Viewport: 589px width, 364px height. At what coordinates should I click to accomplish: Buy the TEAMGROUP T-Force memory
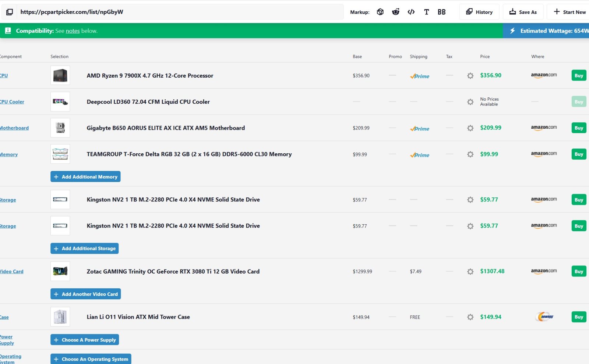coord(579,154)
